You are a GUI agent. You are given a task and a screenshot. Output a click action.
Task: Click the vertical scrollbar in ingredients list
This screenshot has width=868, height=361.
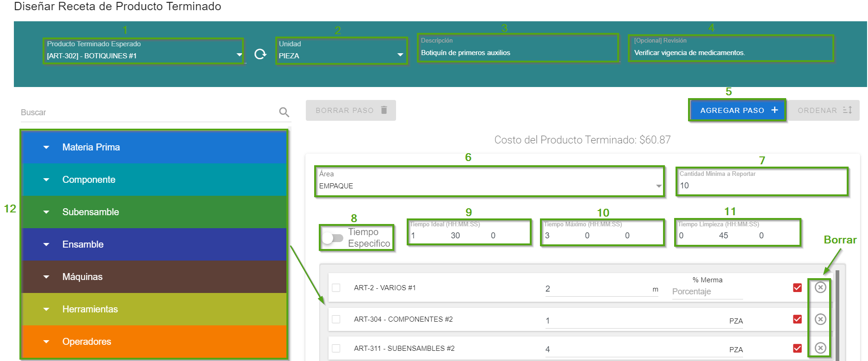[x=837, y=315]
